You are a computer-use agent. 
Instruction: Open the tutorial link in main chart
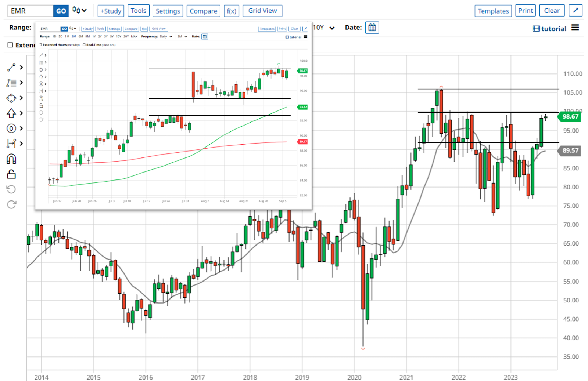click(549, 29)
